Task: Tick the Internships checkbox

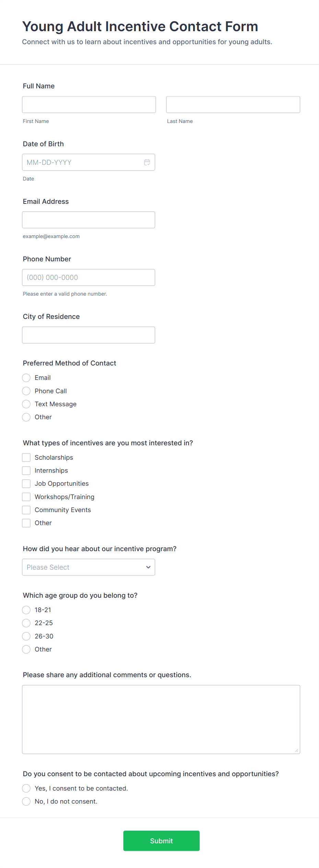Action: point(26,471)
